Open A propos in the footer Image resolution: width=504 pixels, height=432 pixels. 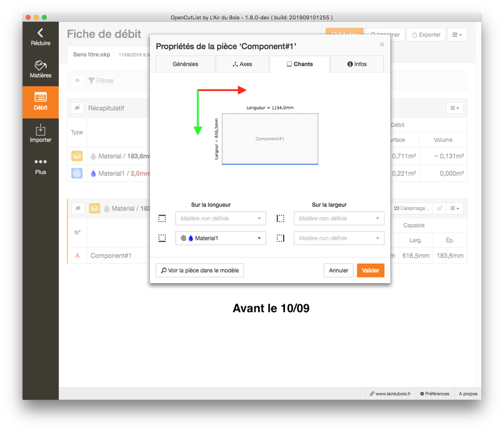(x=468, y=394)
